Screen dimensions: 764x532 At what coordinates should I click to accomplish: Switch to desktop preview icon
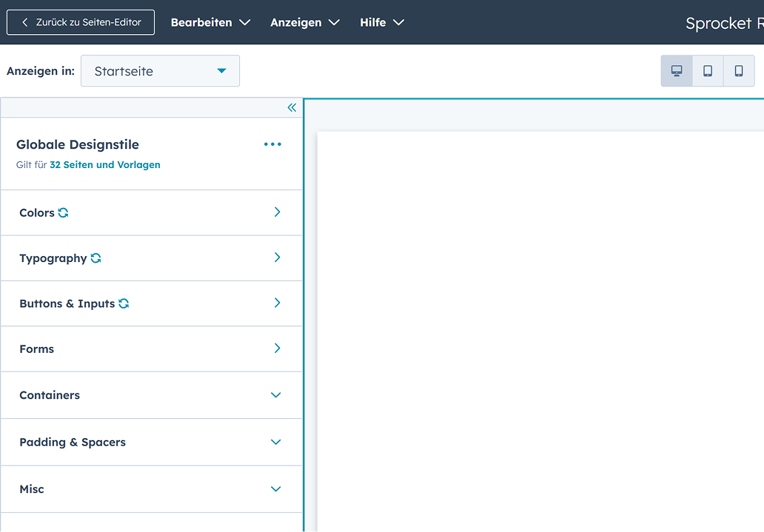coord(677,71)
